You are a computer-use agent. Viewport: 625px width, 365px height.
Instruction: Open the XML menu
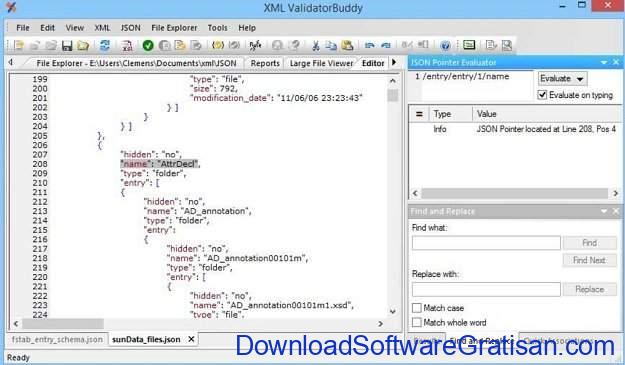(x=102, y=28)
